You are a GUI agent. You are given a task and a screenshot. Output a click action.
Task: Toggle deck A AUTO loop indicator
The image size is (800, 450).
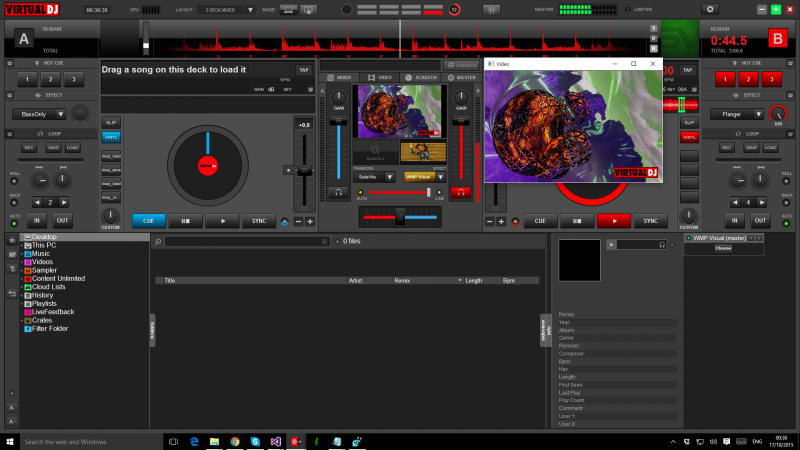(x=14, y=223)
